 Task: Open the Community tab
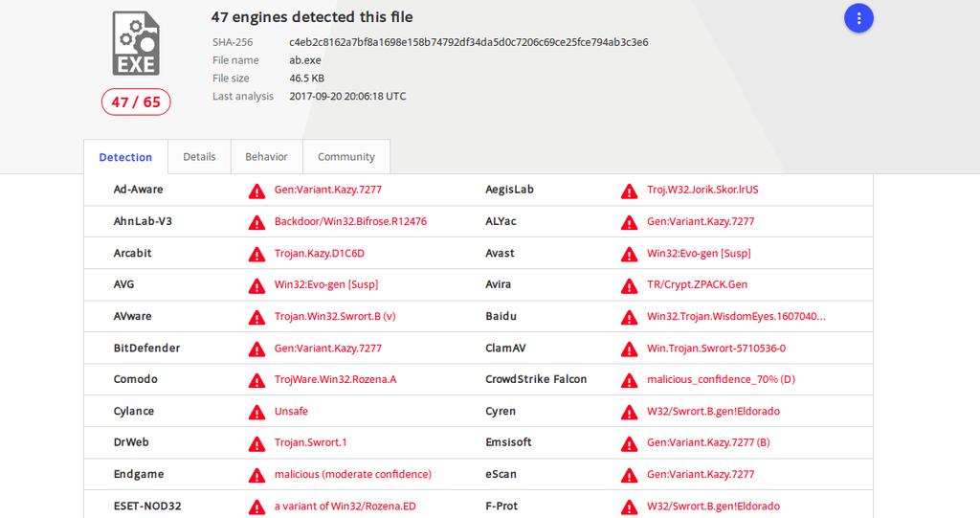point(346,157)
